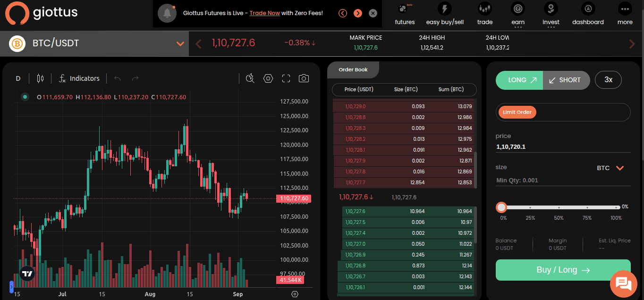644x300 pixels.
Task: Click the Price (USDT) column header
Action: tap(359, 89)
